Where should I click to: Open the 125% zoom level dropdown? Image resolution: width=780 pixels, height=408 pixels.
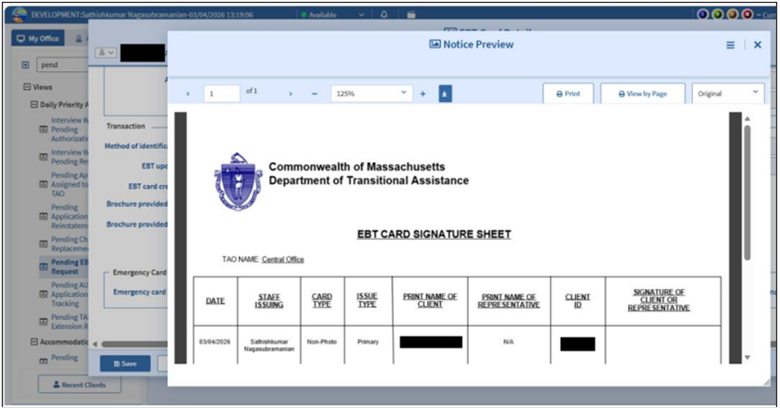tap(372, 94)
